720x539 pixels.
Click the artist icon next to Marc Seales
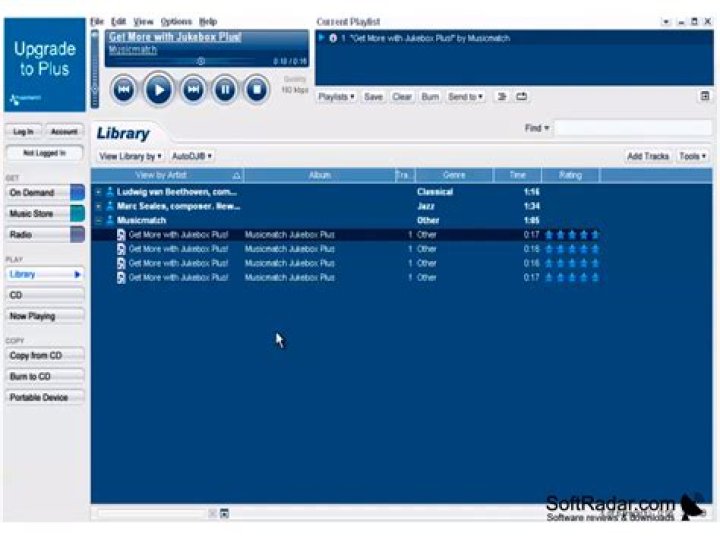(x=110, y=206)
